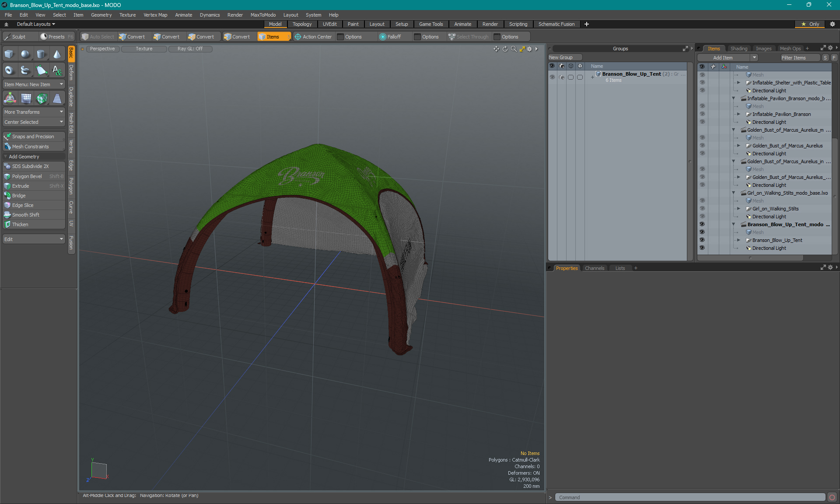The image size is (840, 504).
Task: Click the Filter Items field
Action: pyautogui.click(x=800, y=58)
